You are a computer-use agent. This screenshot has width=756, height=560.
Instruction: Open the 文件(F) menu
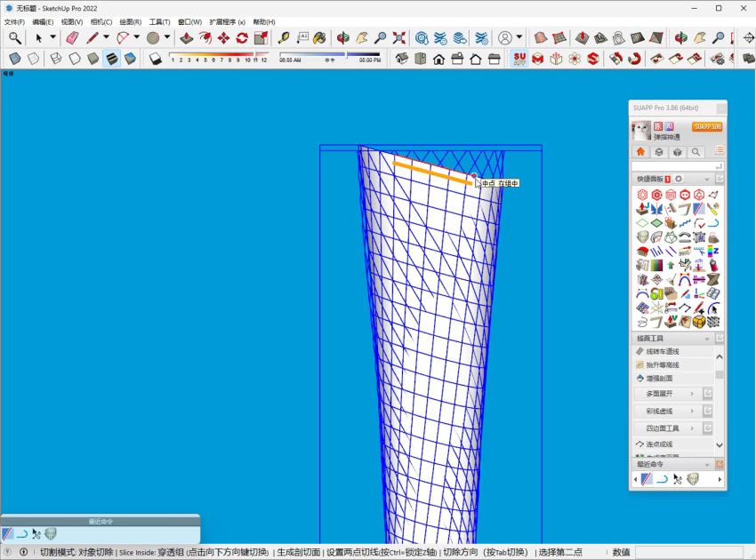(14, 22)
